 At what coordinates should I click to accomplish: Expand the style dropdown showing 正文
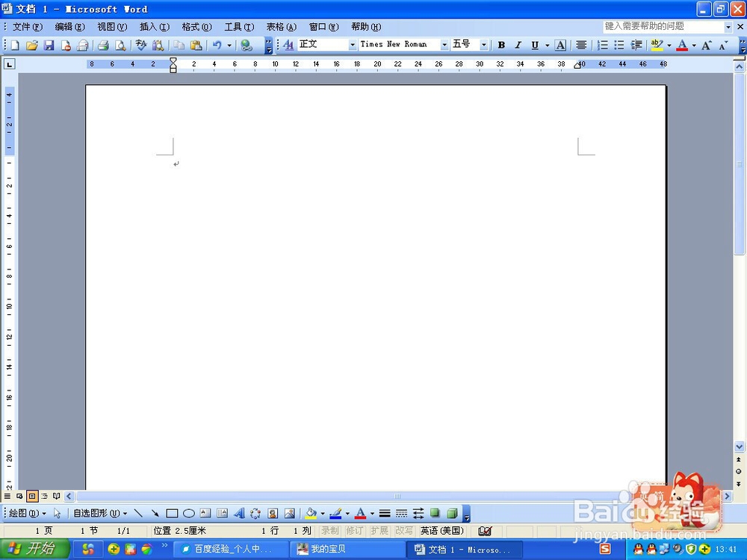click(x=353, y=45)
